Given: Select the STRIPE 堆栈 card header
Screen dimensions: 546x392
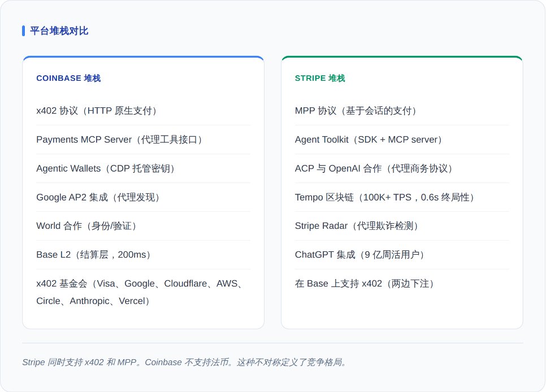Looking at the screenshot, I should coord(320,79).
